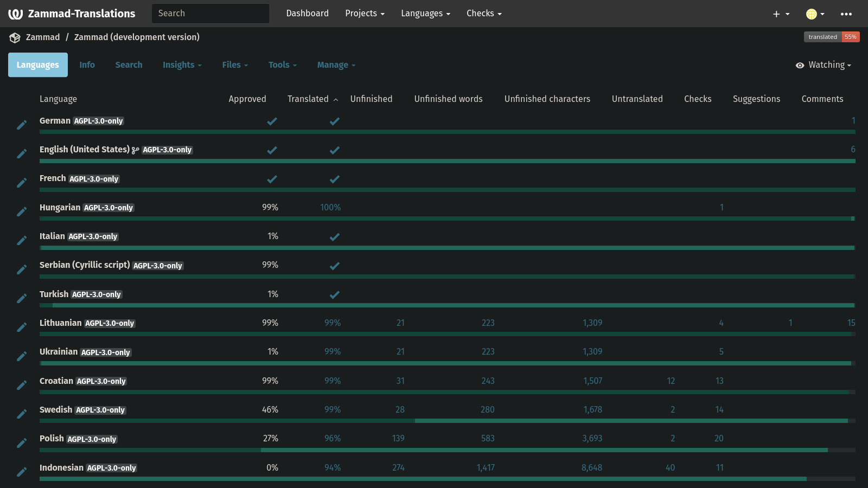Viewport: 868px width, 488px height.
Task: Open the Files dropdown
Action: (235, 65)
